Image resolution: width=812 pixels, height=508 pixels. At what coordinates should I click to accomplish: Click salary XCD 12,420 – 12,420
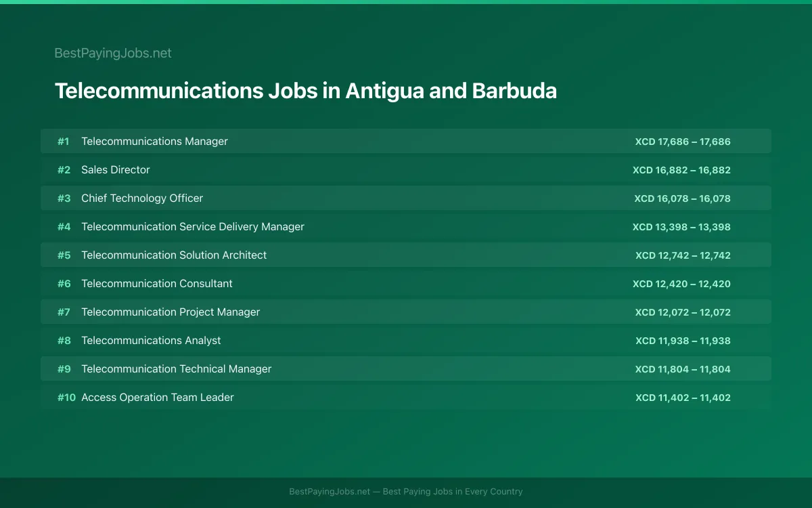681,284
